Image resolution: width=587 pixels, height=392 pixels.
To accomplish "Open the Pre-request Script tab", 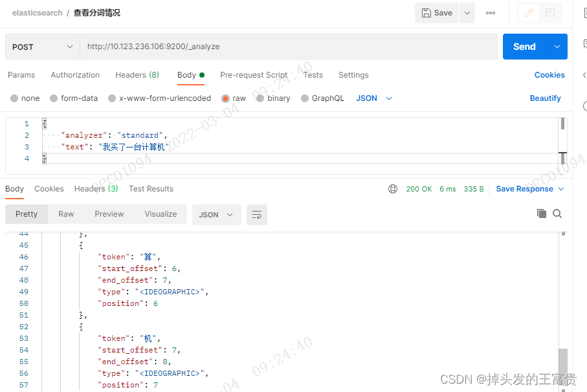I will pyautogui.click(x=254, y=75).
